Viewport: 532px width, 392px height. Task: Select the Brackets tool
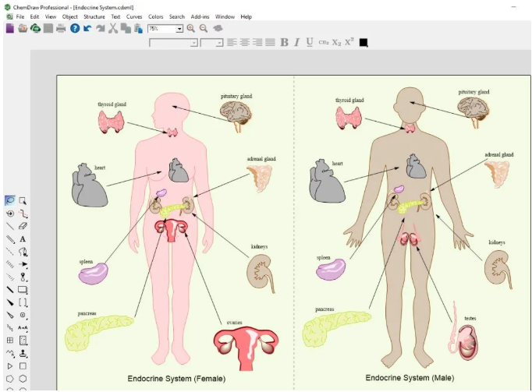(x=23, y=302)
